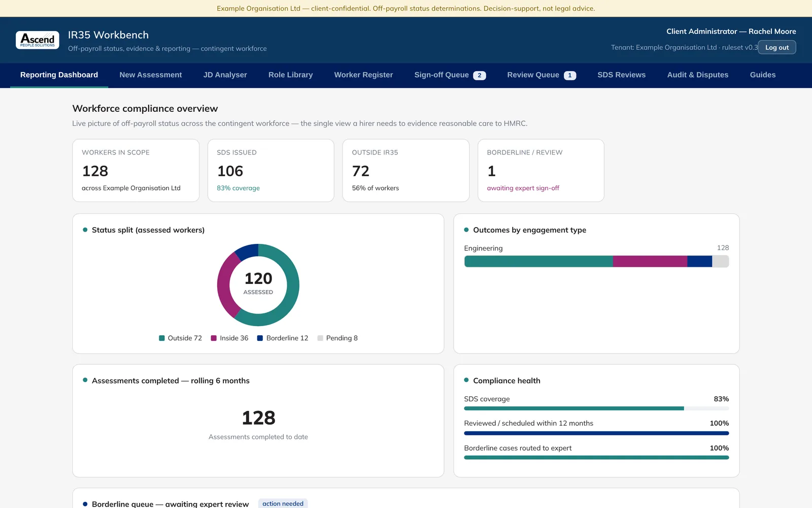Click the teal Outside legend swatch
The image size is (812, 508).
tap(162, 338)
